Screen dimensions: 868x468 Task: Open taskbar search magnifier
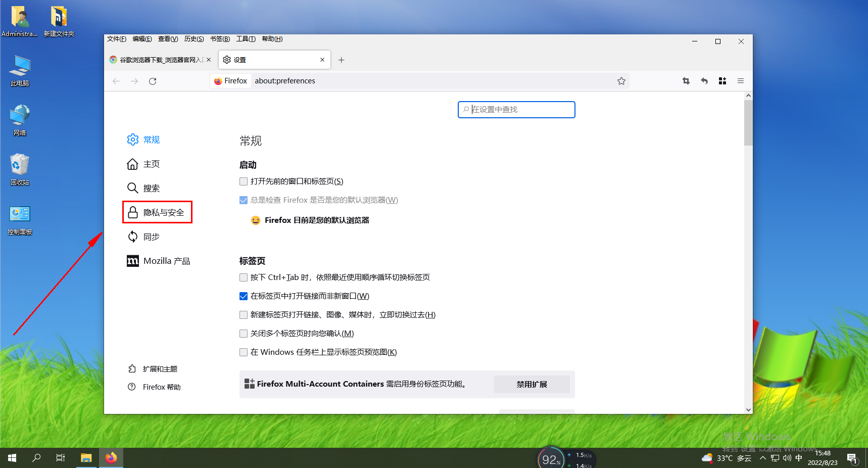(x=36, y=458)
